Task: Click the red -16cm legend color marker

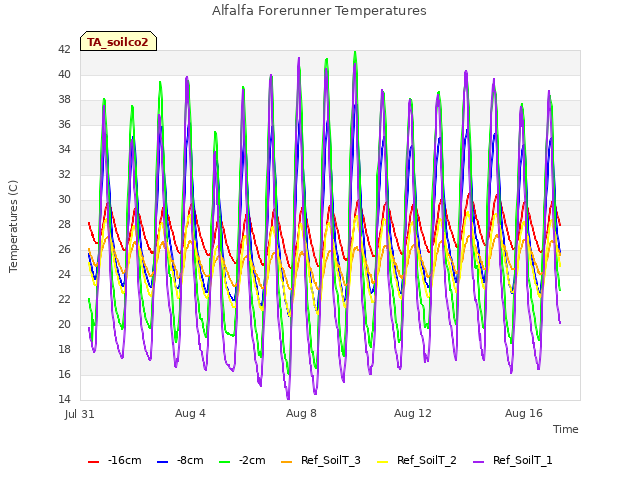Action: (x=93, y=462)
